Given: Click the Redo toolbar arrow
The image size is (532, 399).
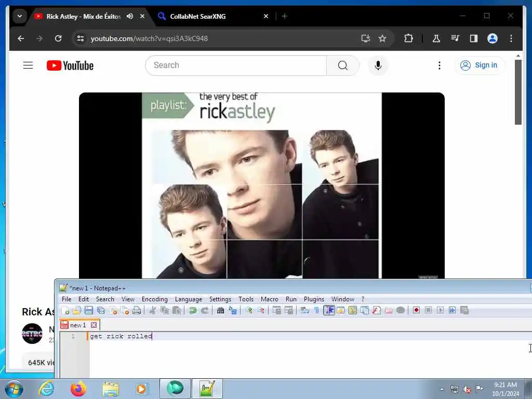Looking at the screenshot, I should (x=205, y=310).
